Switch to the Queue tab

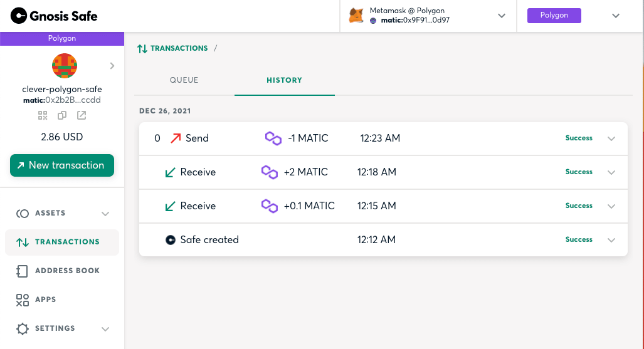pos(184,80)
